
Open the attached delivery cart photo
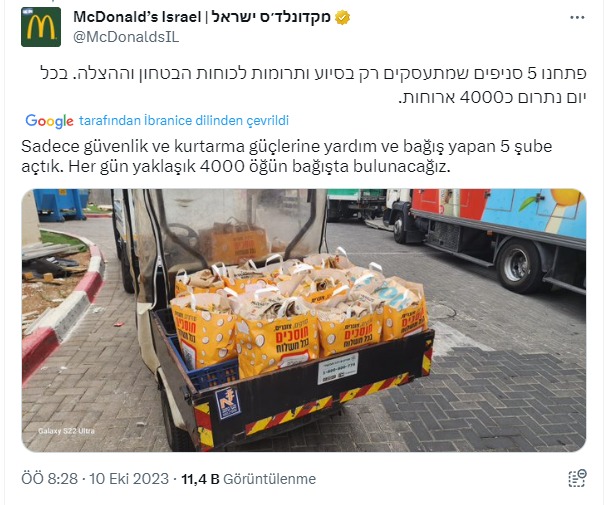304,320
